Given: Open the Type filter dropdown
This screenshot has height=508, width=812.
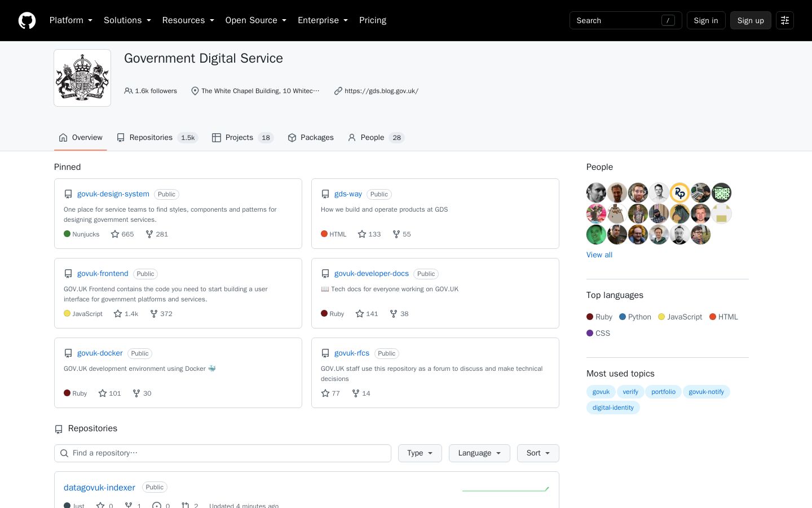Looking at the screenshot, I should tap(420, 453).
